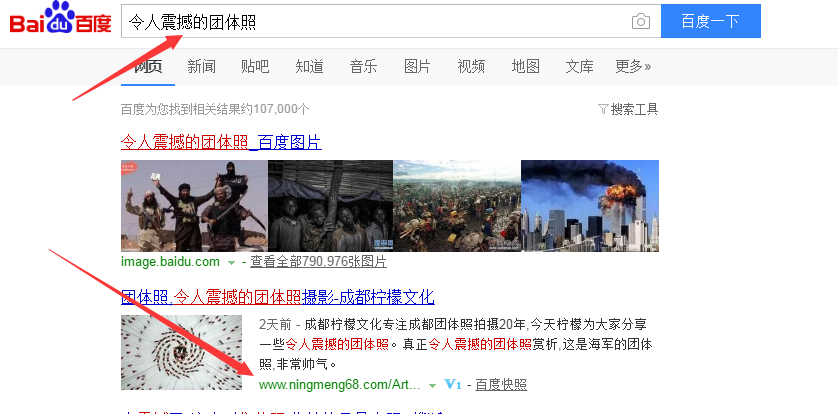Image resolution: width=838 pixels, height=414 pixels.
Task: Click the search tools filter icon
Action: [x=603, y=110]
